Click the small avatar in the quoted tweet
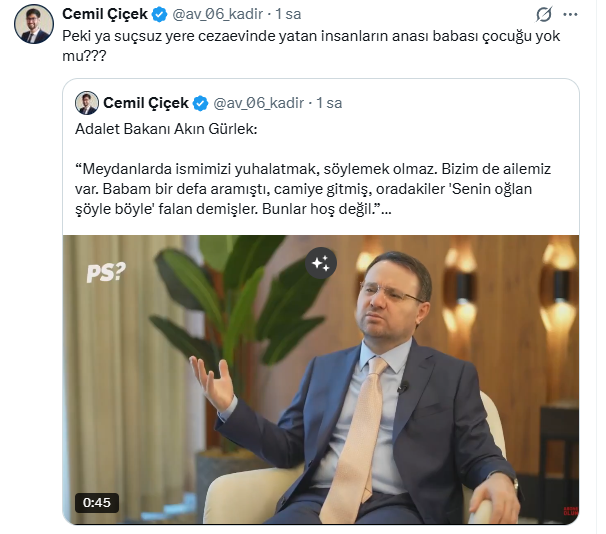This screenshot has width=606, height=534. click(87, 103)
